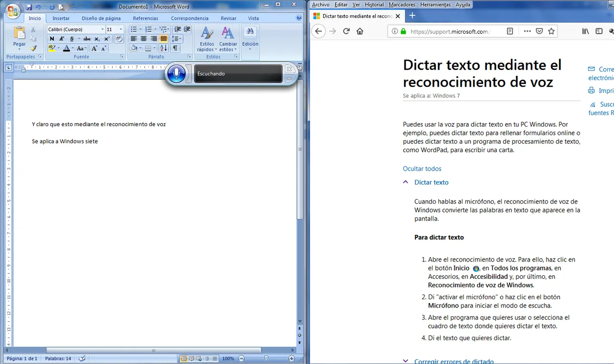Switch to Full Screen Reading view icon
This screenshot has width=614, height=364.
191,358
